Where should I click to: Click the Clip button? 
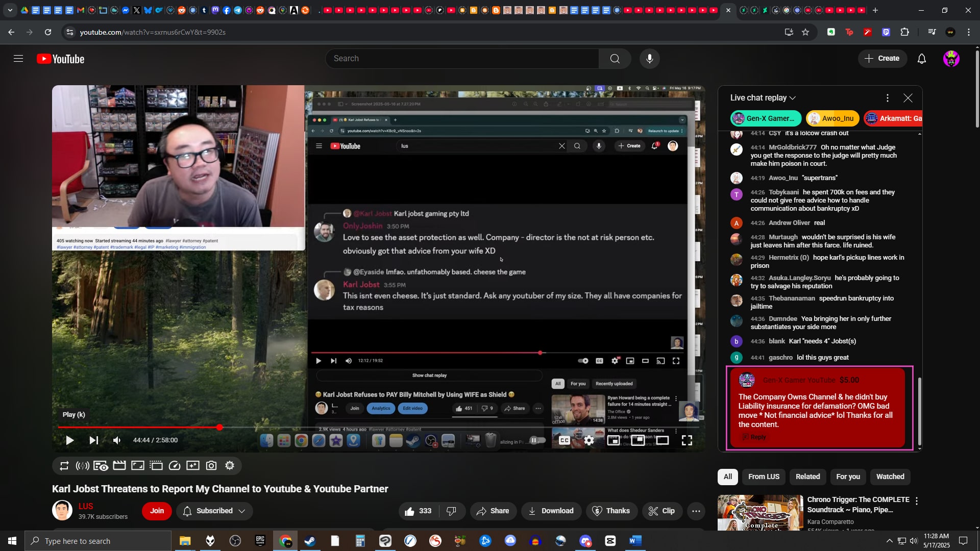pos(662,511)
